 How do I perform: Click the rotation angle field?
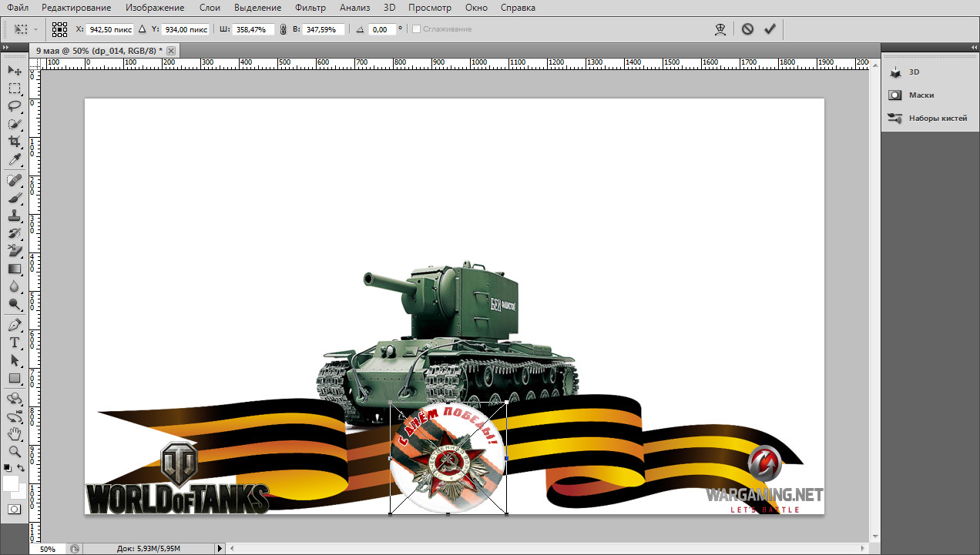pyautogui.click(x=382, y=29)
